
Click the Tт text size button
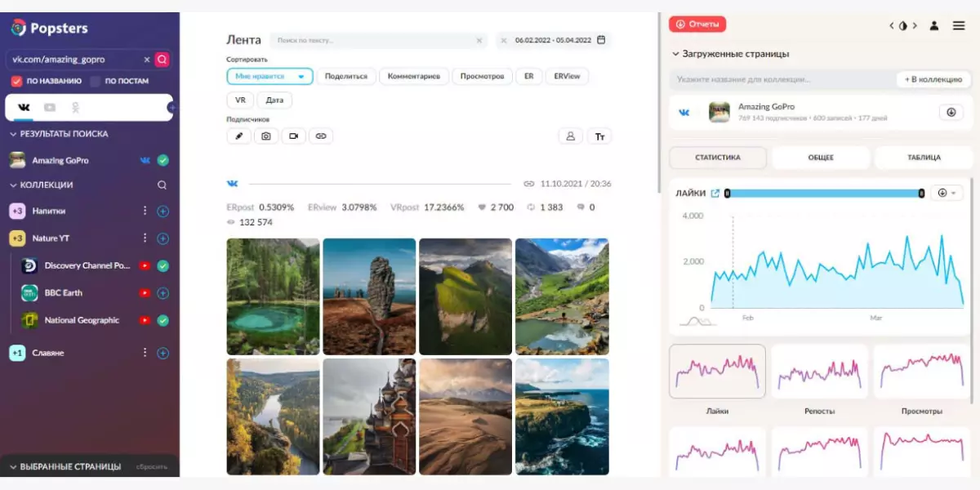coord(599,136)
